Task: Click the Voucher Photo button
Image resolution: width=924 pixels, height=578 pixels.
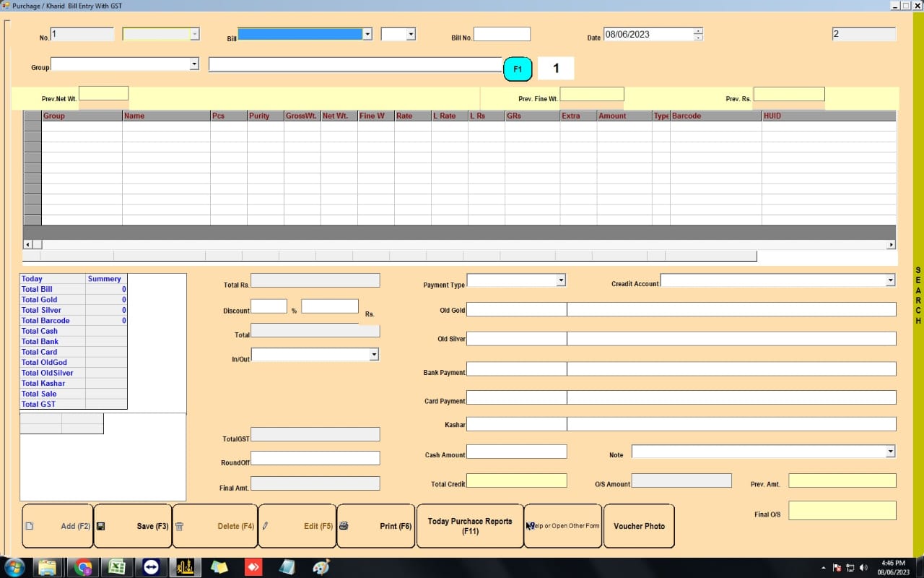Action: 639,526
